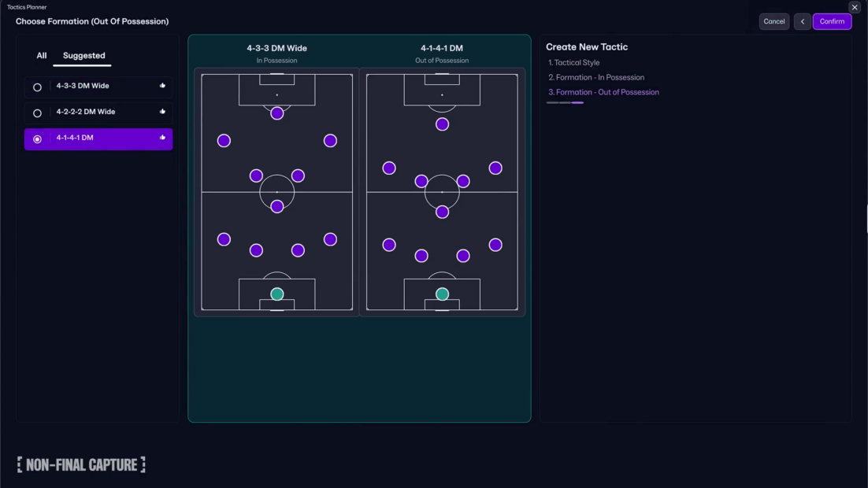The height and width of the screenshot is (488, 868).
Task: Click the back chevron next to Confirm
Action: pyautogui.click(x=802, y=21)
